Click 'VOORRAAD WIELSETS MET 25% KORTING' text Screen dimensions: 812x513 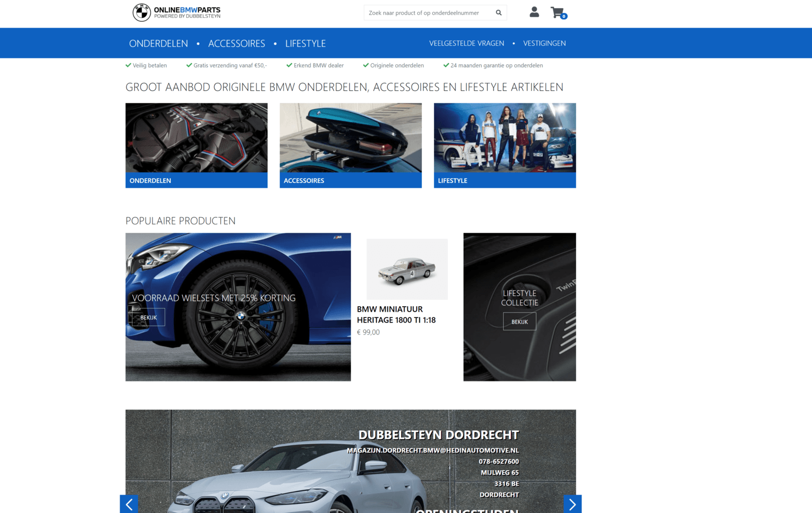[214, 298]
